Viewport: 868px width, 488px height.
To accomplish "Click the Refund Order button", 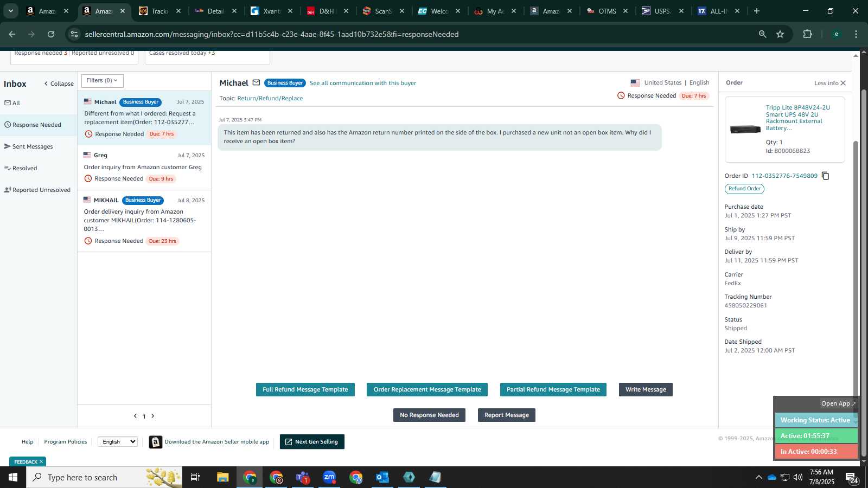I will (744, 189).
